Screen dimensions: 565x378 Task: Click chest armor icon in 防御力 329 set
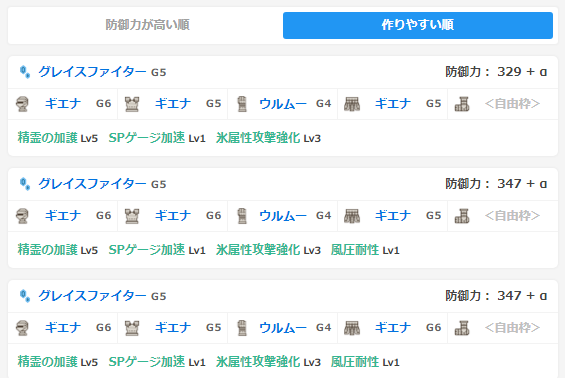point(132,104)
